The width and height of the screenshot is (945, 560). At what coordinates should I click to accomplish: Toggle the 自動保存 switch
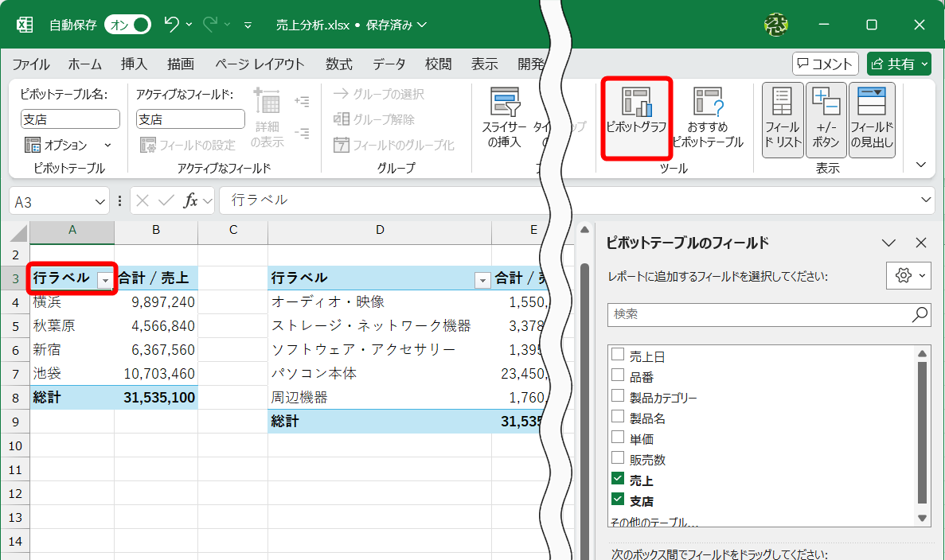click(127, 25)
